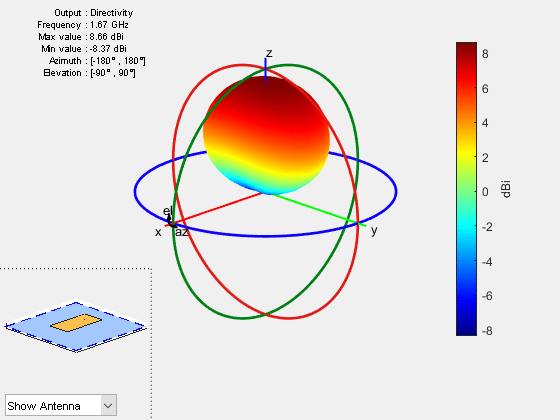Click the dBi colorbar label
The image size is (560, 420).
pos(506,189)
